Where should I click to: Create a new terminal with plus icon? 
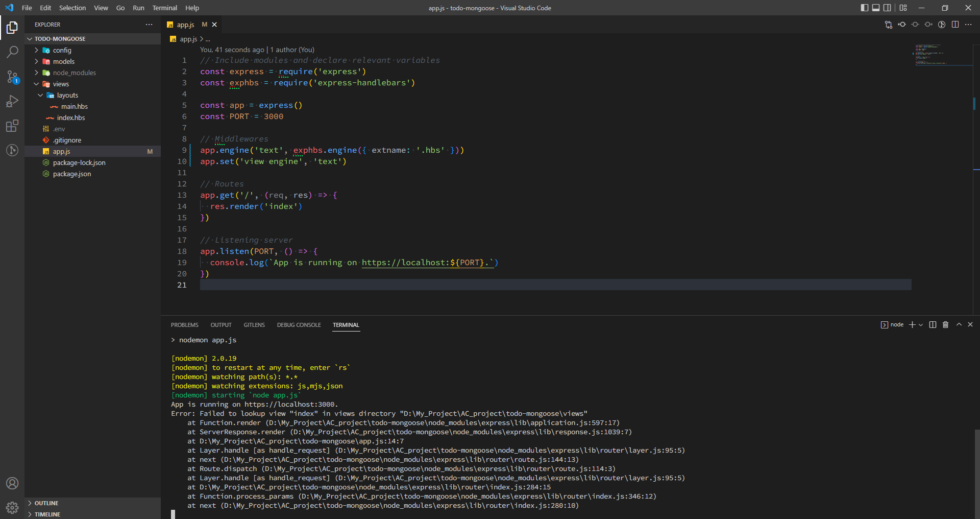(x=912, y=324)
